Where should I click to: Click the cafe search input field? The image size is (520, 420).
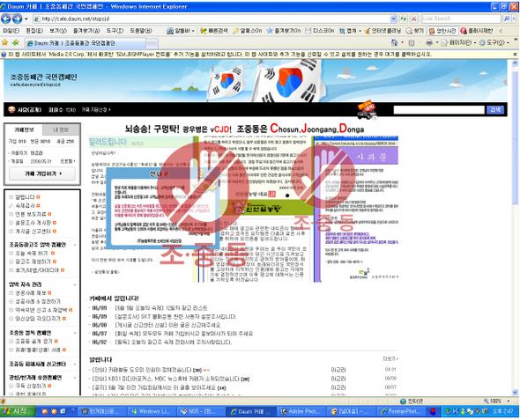(439, 110)
